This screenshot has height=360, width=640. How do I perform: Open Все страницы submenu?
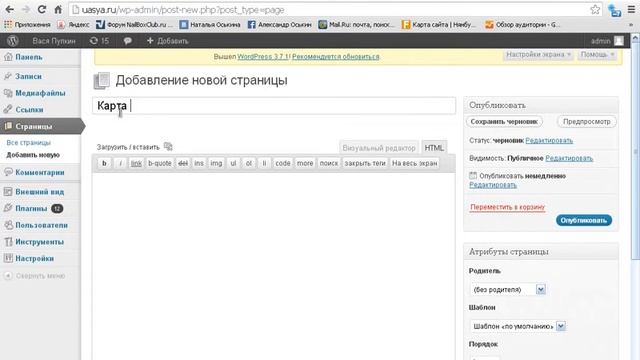pos(29,142)
